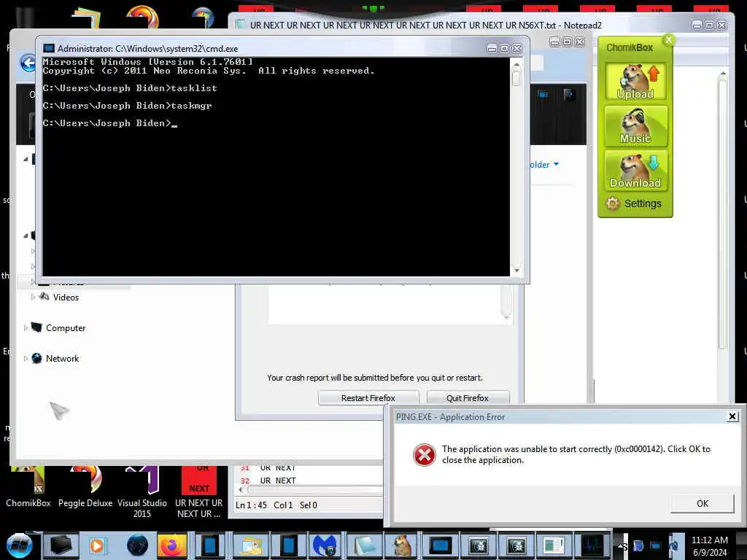This screenshot has width=747, height=560.
Task: Click the black folder taskbar icon
Action: pos(61,545)
